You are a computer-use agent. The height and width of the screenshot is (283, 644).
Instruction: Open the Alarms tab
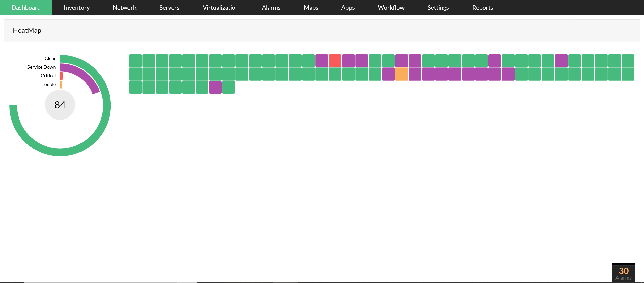(x=271, y=8)
